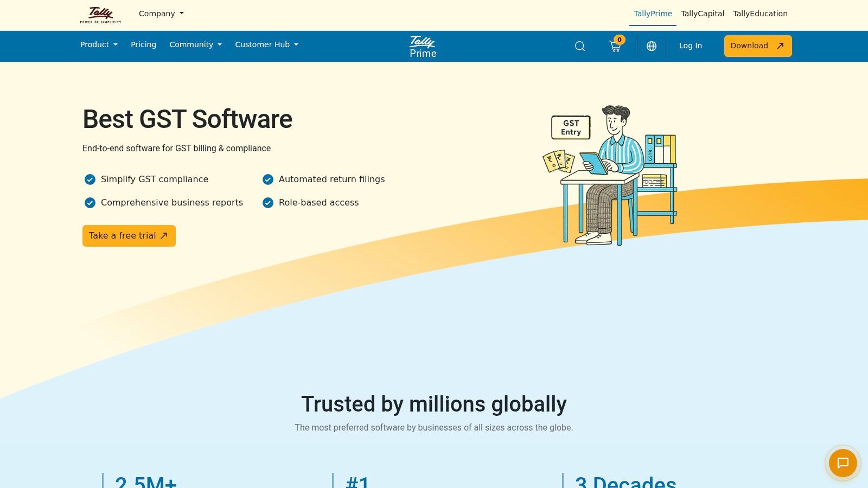
Task: Switch to the TallyCapital tab
Action: 703,14
